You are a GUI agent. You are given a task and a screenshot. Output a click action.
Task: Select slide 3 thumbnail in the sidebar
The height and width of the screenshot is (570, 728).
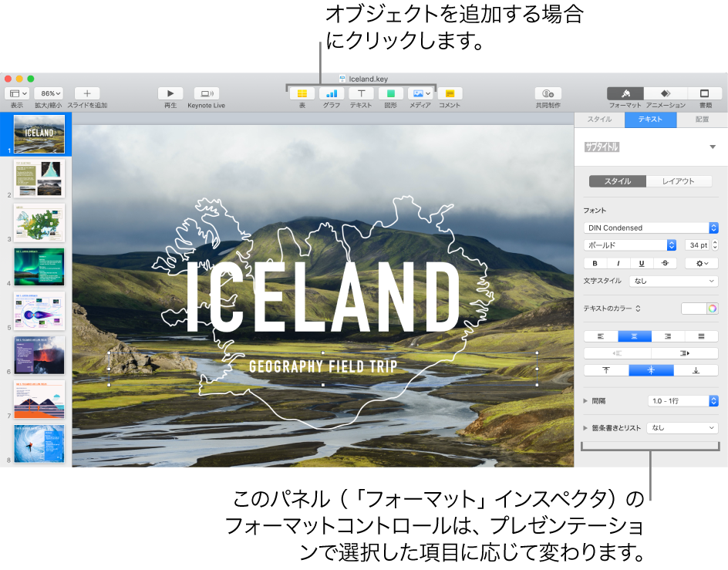[x=39, y=224]
